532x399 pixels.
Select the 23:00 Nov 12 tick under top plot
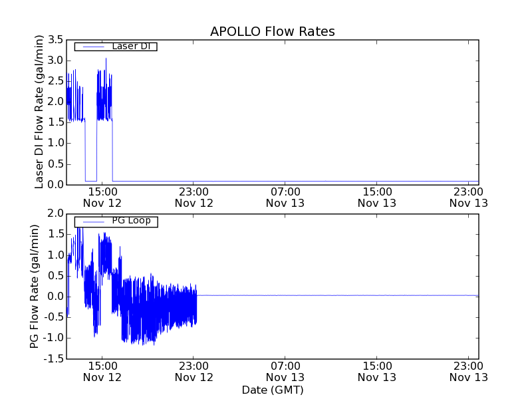tap(194, 197)
